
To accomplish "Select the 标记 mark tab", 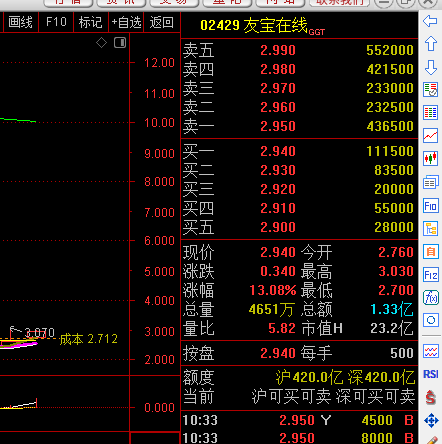I will 90,22.
